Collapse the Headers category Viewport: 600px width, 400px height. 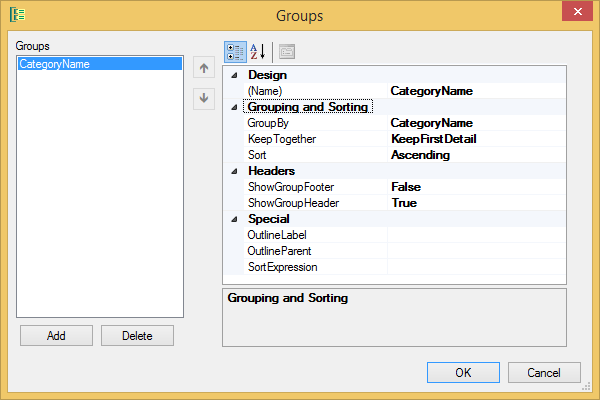[234, 171]
